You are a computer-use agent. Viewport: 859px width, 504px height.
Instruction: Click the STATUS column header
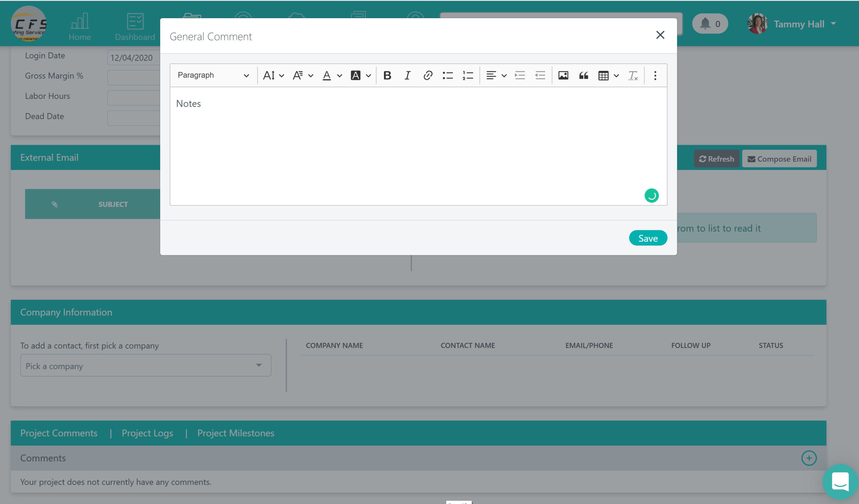click(771, 345)
